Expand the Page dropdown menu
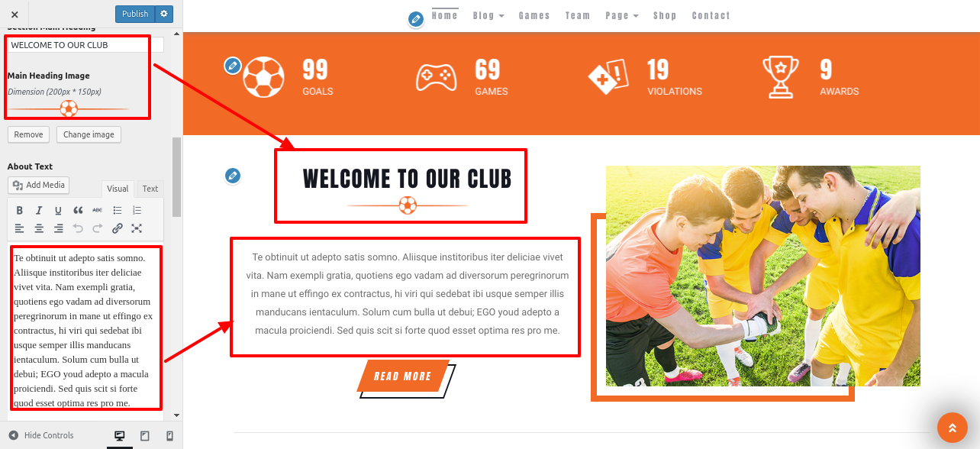The height and width of the screenshot is (449, 980). coord(622,15)
